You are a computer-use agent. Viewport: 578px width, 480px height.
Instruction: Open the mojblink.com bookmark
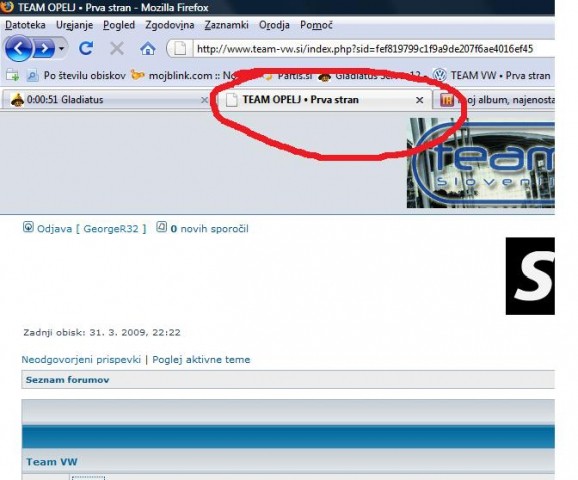(x=184, y=76)
